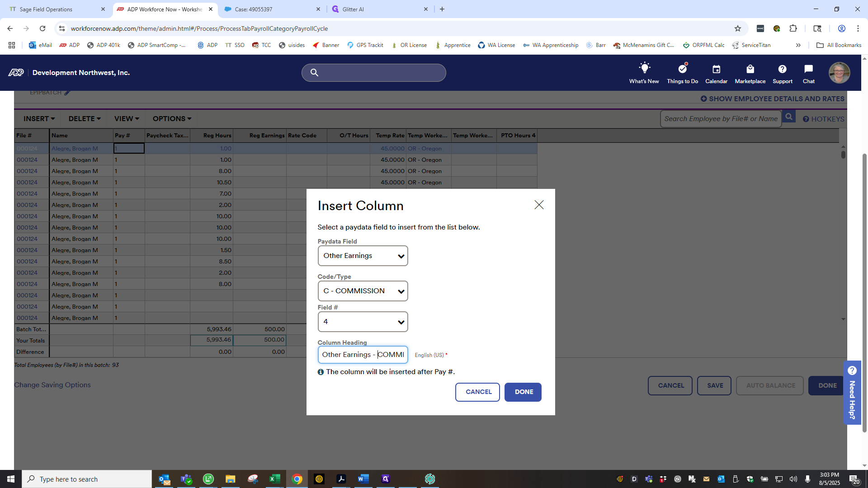Open All Bookmarks folder
Image resolution: width=868 pixels, height=488 pixels.
pyautogui.click(x=839, y=45)
